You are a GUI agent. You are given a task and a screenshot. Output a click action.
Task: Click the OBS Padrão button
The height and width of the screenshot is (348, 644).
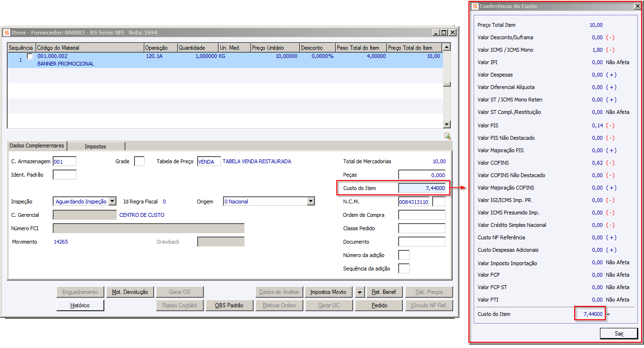229,305
